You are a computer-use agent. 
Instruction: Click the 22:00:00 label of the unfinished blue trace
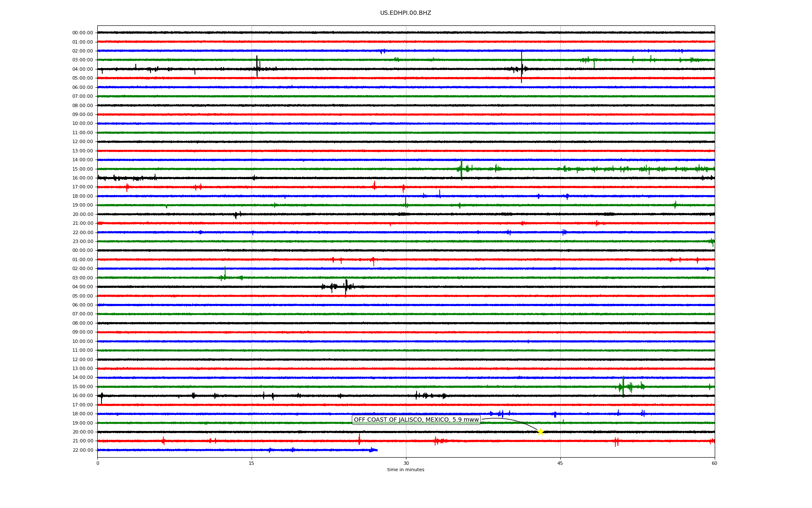point(82,450)
